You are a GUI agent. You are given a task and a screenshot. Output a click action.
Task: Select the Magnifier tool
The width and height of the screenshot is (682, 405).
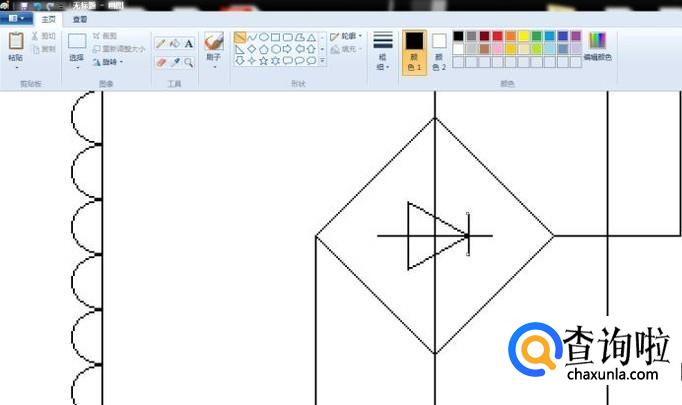(x=188, y=62)
